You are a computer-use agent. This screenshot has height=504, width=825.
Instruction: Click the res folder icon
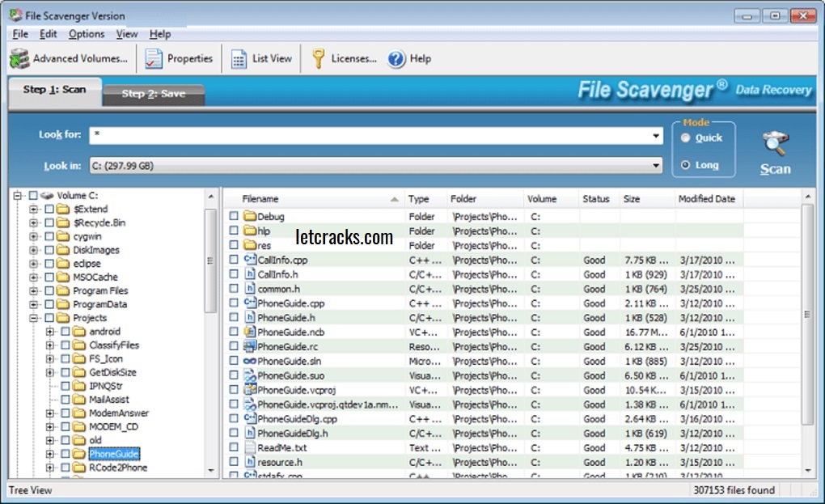point(249,245)
